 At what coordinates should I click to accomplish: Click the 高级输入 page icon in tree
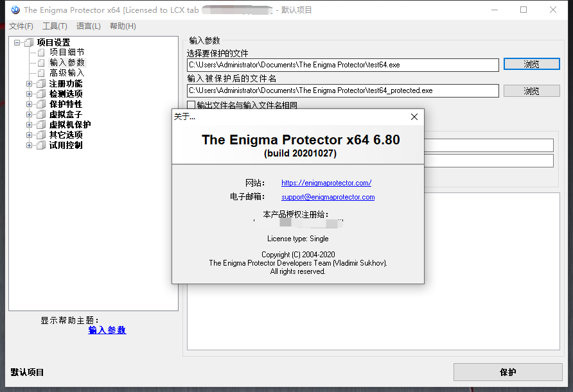pos(41,73)
